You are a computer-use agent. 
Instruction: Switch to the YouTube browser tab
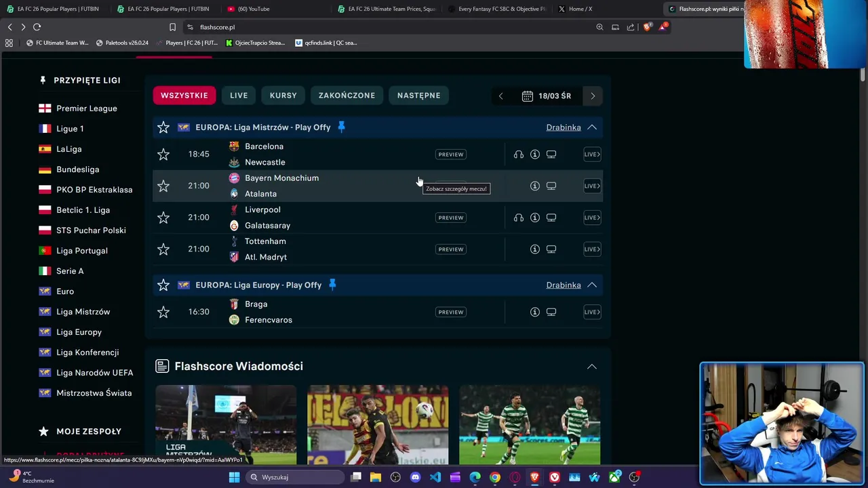point(274,9)
